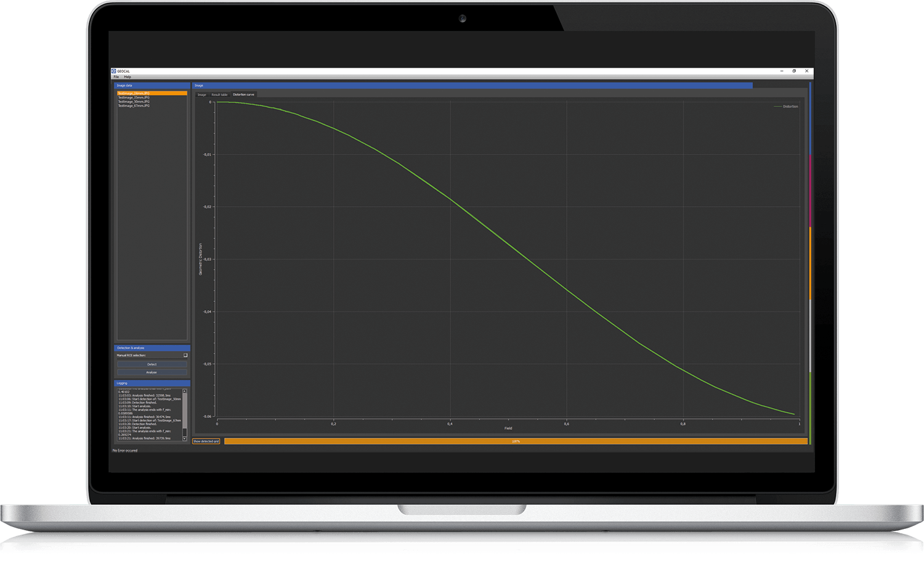The image size is (924, 569).
Task: Click the Analyse button
Action: (x=152, y=372)
